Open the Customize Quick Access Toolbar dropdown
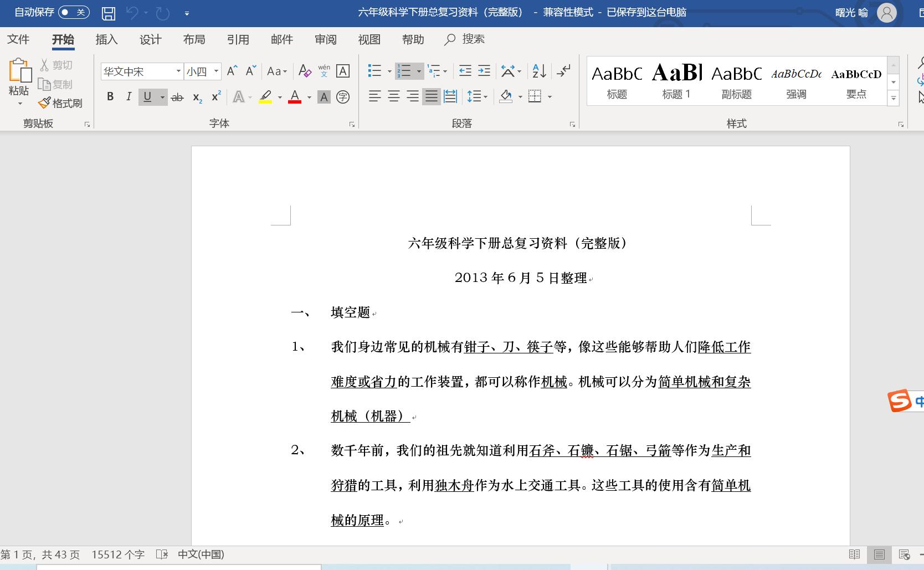This screenshot has width=924, height=570. tap(187, 13)
